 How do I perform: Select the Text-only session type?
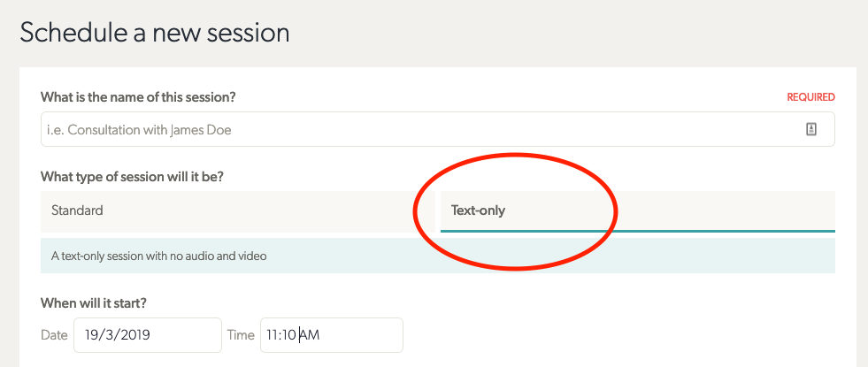[x=638, y=210]
